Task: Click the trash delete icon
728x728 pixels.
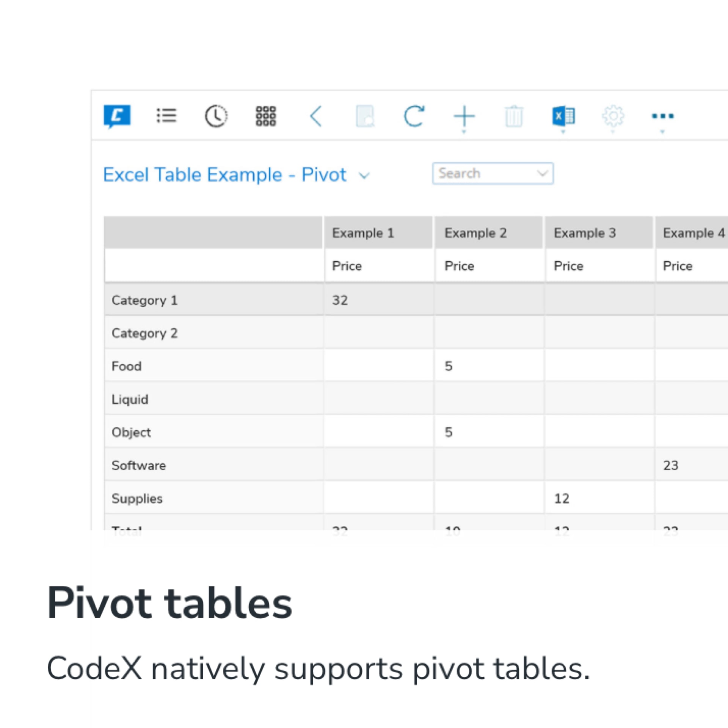Action: (x=514, y=116)
